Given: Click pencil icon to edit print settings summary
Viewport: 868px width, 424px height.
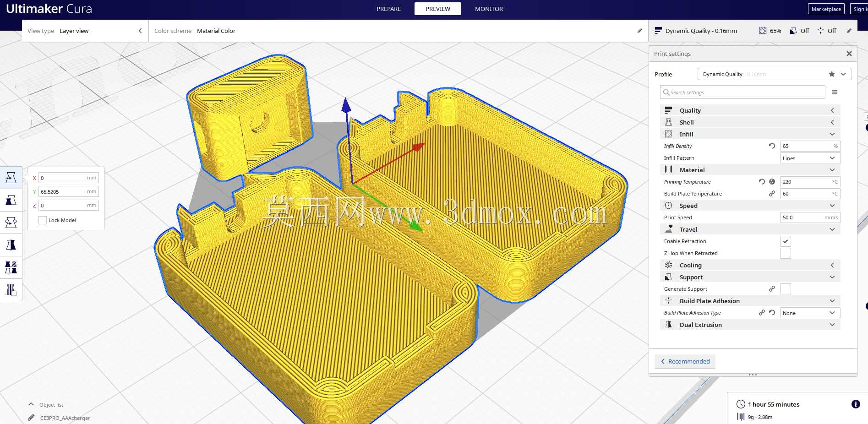Looking at the screenshot, I should (x=849, y=31).
